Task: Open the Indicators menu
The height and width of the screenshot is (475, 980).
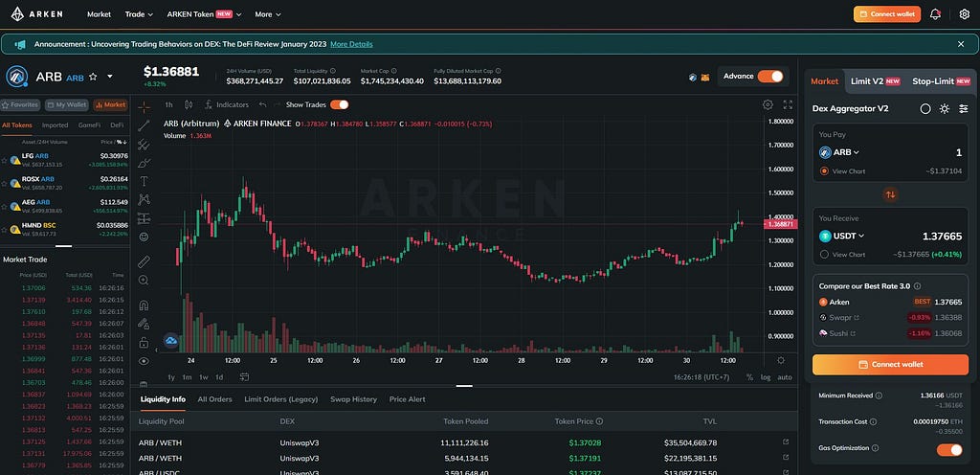Action: 227,105
